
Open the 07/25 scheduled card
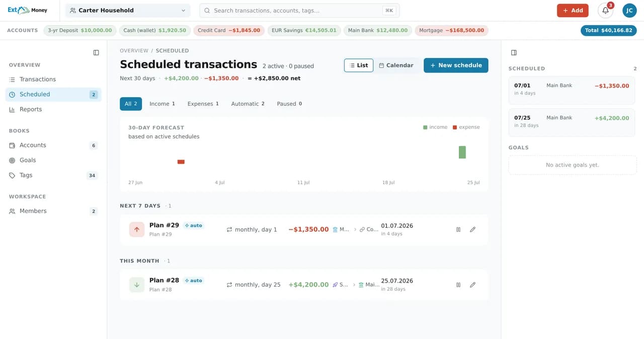572,122
